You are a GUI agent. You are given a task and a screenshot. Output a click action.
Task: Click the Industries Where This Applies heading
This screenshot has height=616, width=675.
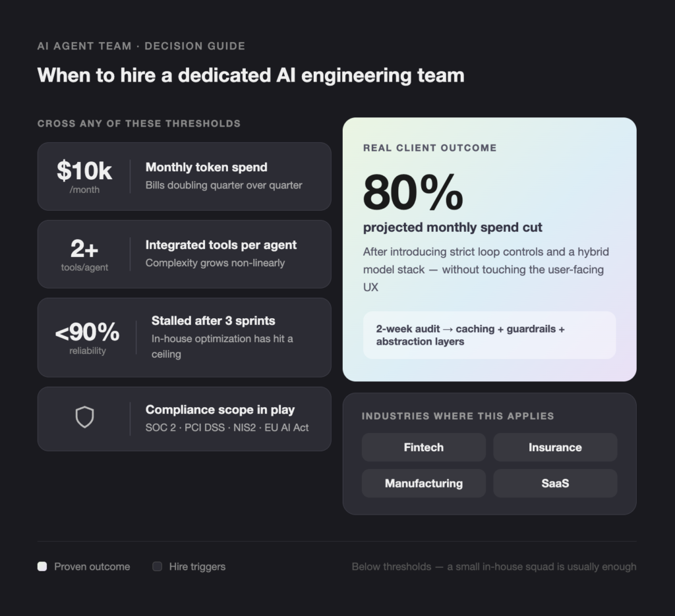pyautogui.click(x=457, y=416)
